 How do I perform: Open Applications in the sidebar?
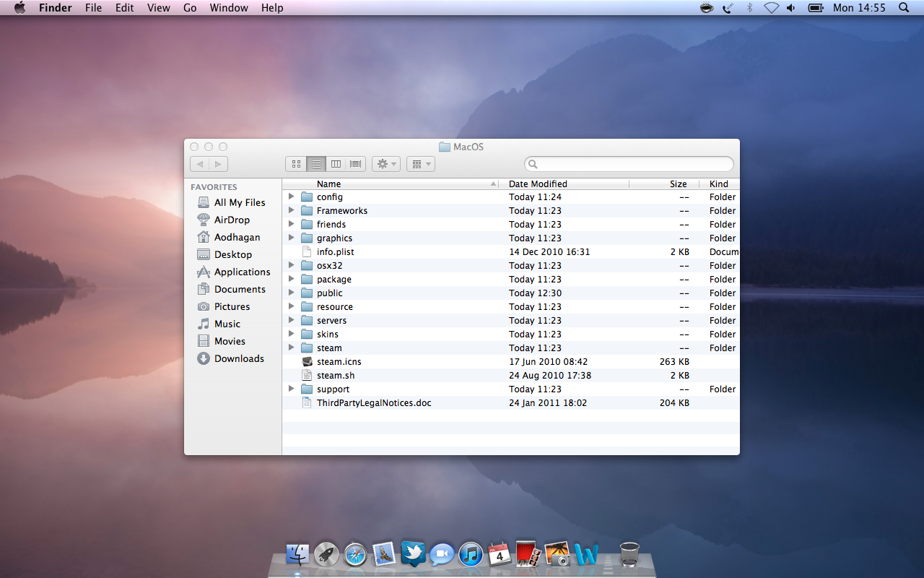(x=233, y=272)
